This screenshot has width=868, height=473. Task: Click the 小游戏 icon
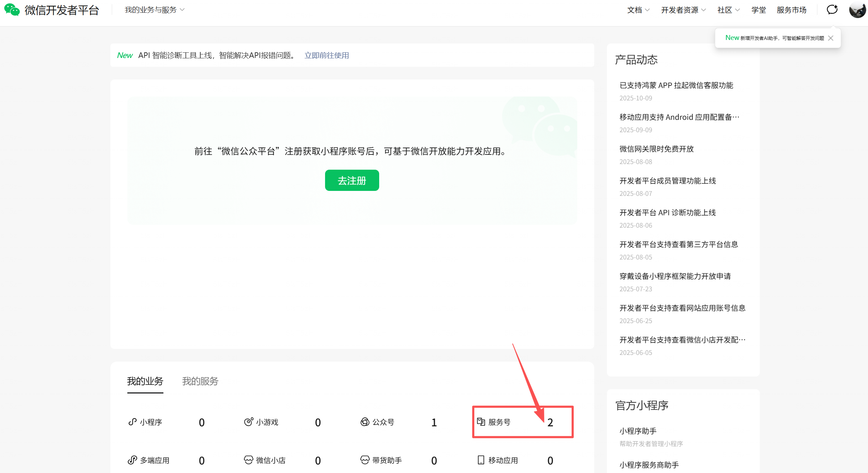249,422
